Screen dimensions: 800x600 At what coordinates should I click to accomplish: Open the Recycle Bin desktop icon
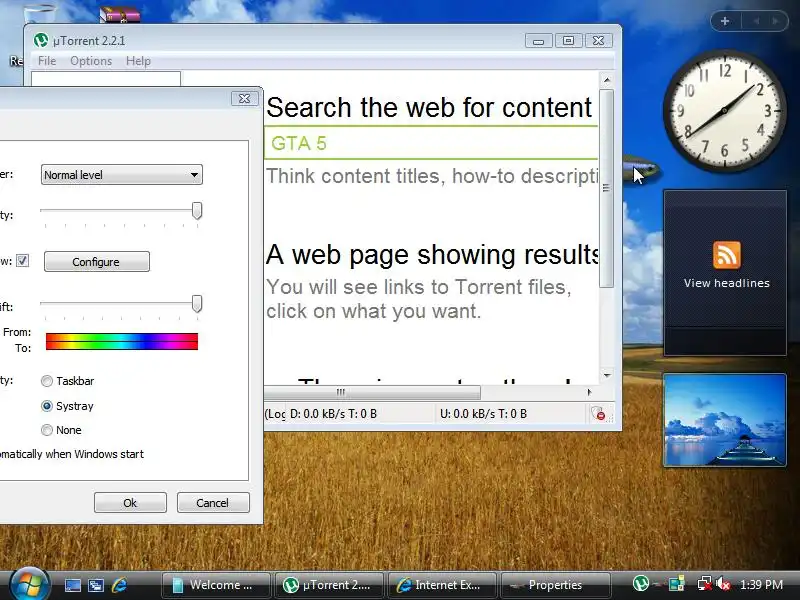pyautogui.click(x=39, y=13)
